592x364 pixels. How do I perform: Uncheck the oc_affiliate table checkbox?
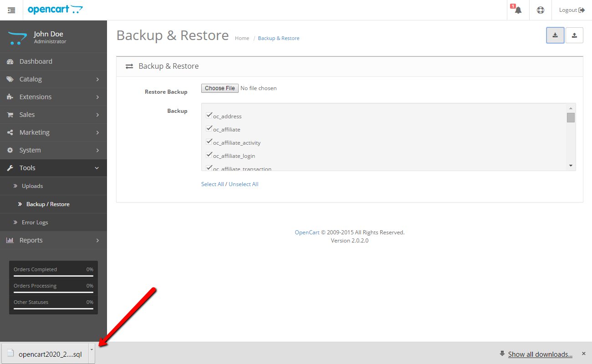209,128
